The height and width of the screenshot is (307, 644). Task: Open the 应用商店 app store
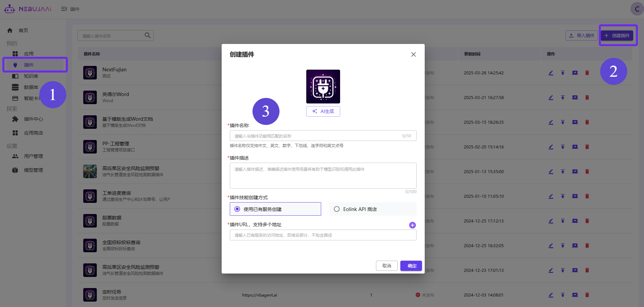pos(34,133)
